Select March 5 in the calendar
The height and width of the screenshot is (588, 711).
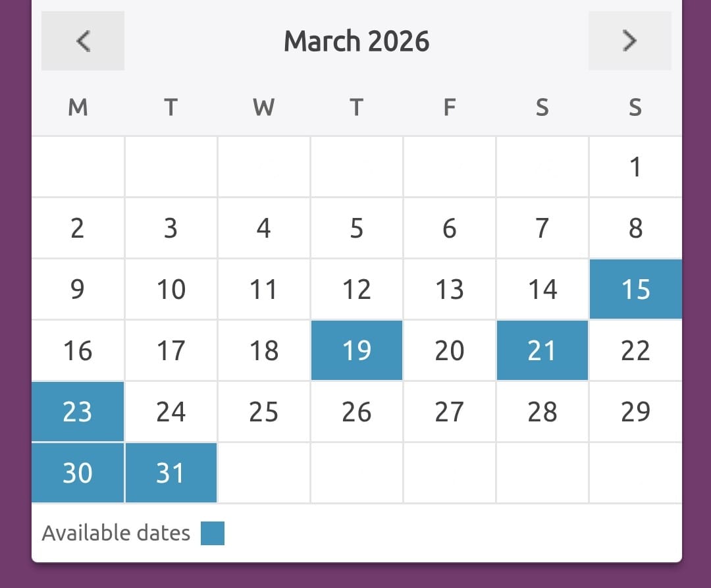pyautogui.click(x=357, y=228)
